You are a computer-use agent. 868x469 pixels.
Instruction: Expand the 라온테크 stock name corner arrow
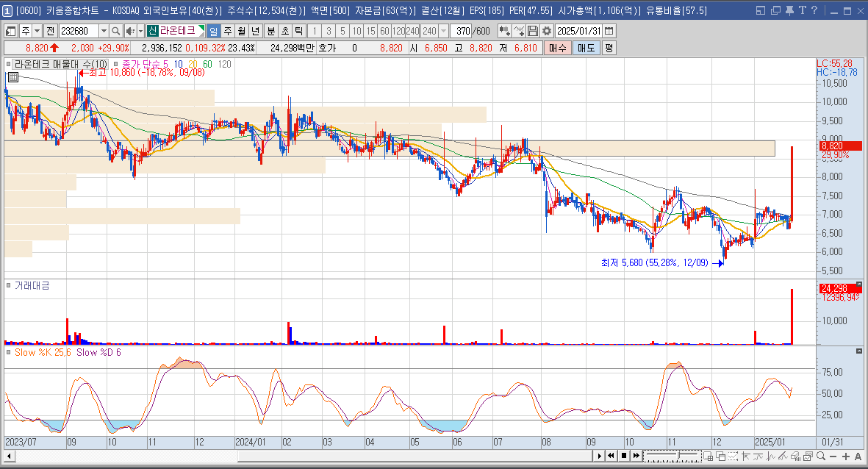tap(202, 29)
